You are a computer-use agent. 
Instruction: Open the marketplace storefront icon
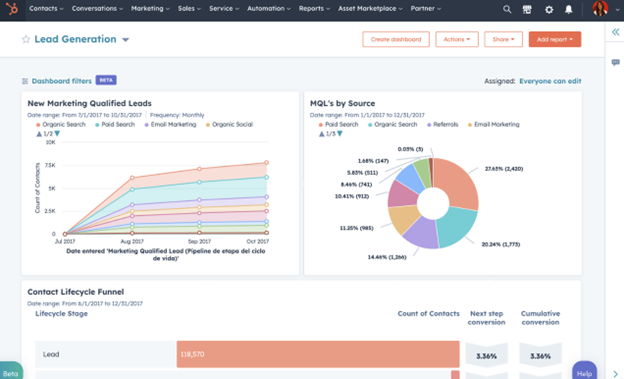click(x=527, y=9)
